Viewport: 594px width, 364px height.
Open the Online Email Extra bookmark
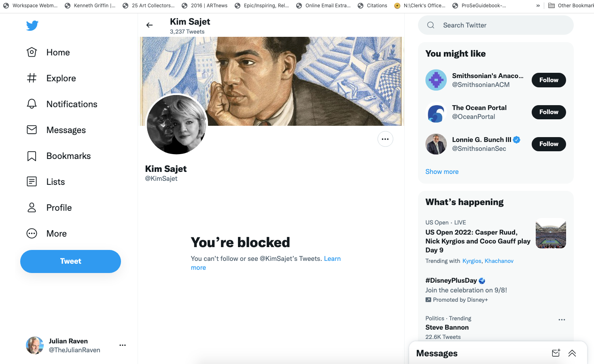323,6
